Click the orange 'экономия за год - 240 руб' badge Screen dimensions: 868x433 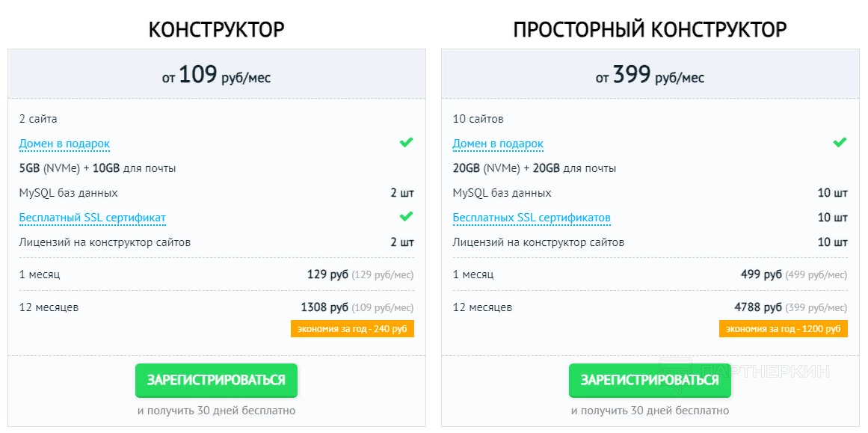pyautogui.click(x=352, y=328)
